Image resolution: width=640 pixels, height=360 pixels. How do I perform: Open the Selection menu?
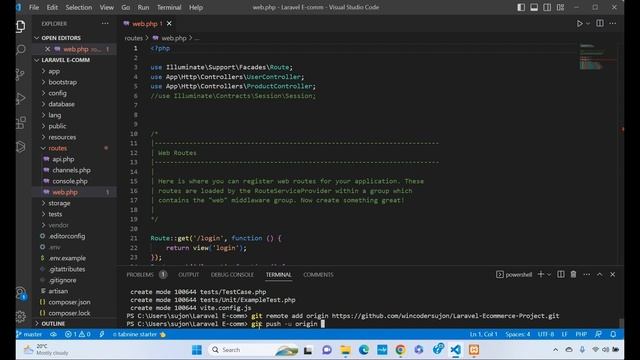(78, 7)
